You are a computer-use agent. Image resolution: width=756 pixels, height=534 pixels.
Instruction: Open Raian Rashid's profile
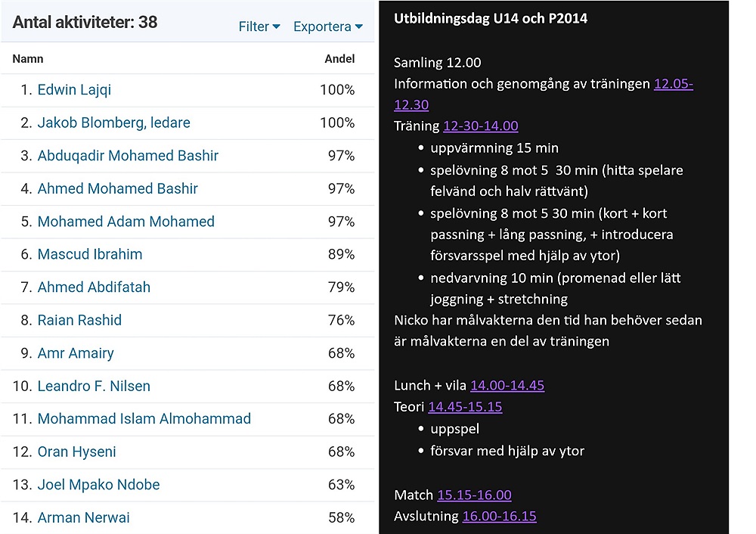coord(79,320)
